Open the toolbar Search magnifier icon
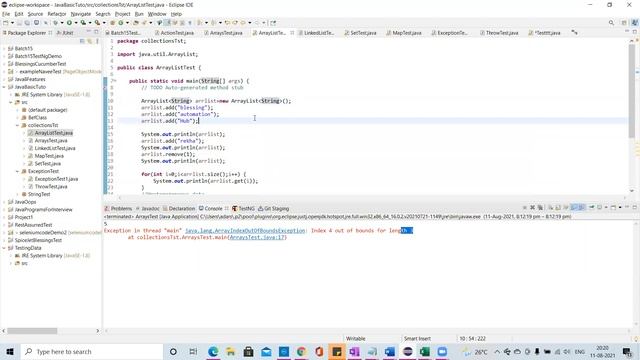 [611, 23]
